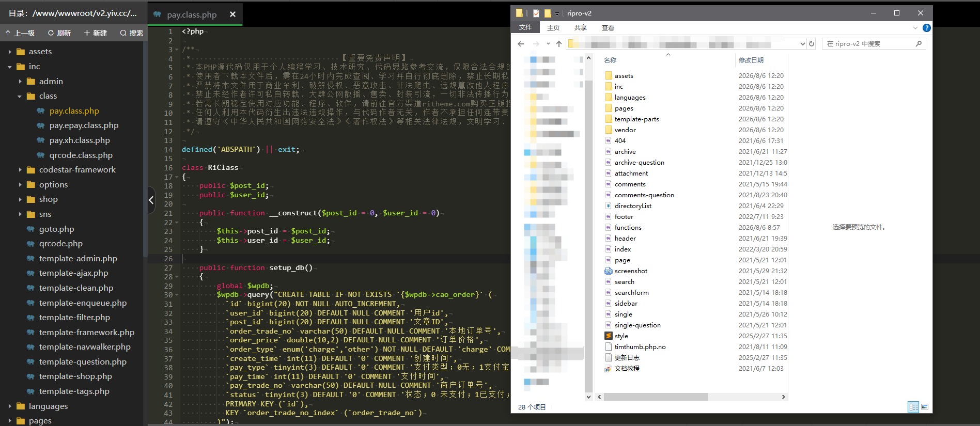Click the qrcode.php file icon
The image size is (980, 426).
coord(30,244)
